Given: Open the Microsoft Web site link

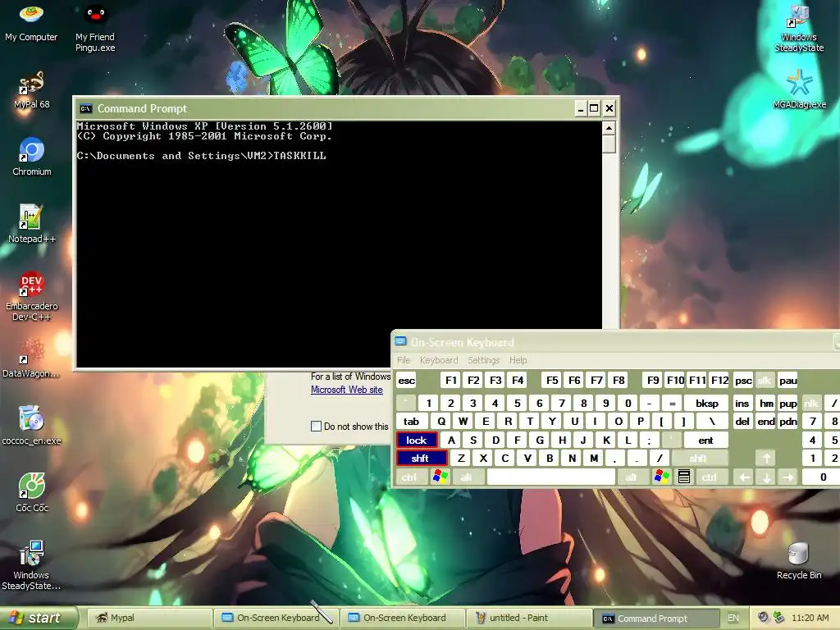Looking at the screenshot, I should [x=347, y=390].
